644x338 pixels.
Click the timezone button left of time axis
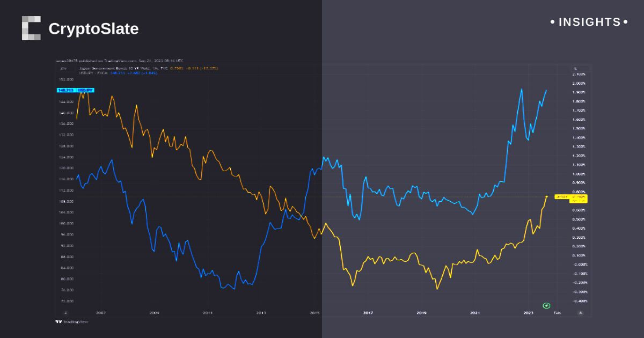[x=65, y=312]
